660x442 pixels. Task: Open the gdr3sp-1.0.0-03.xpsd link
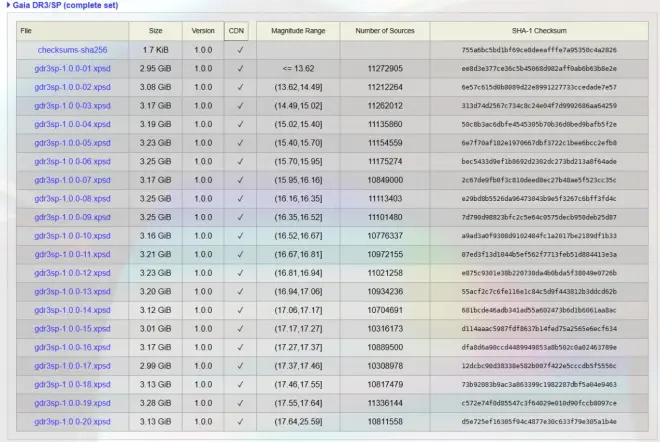pos(72,106)
